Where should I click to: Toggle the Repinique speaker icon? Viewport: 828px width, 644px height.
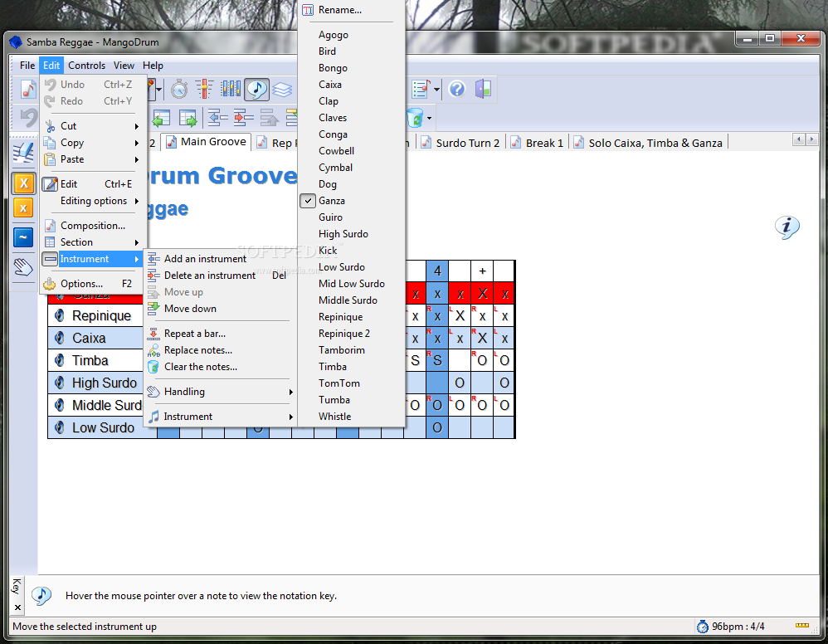[x=60, y=315]
